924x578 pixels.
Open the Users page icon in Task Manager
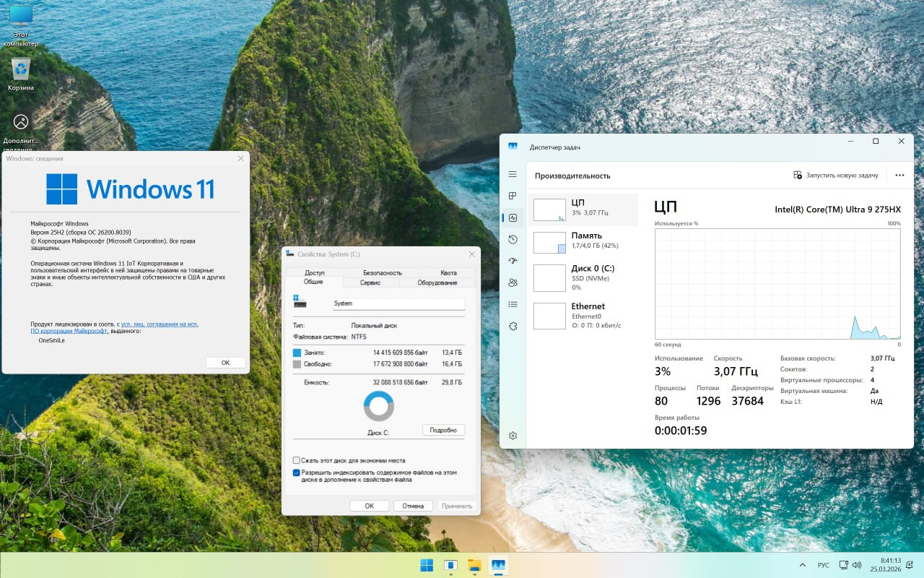[513, 282]
